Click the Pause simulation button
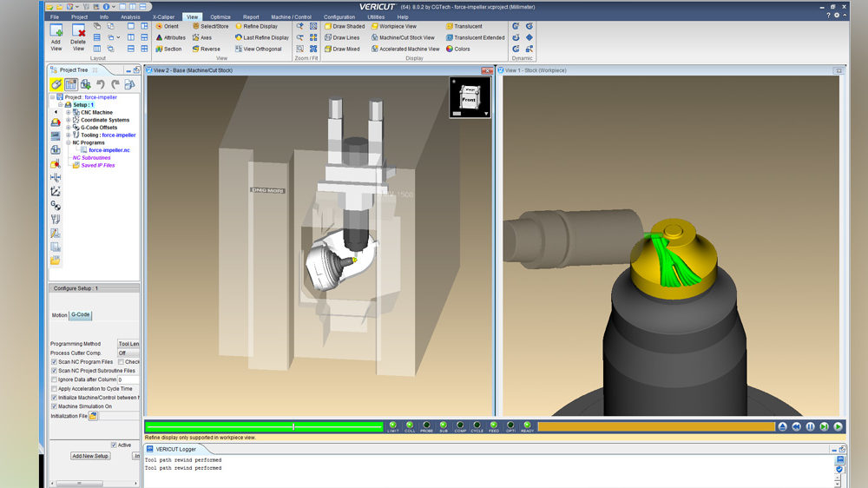 tap(811, 426)
